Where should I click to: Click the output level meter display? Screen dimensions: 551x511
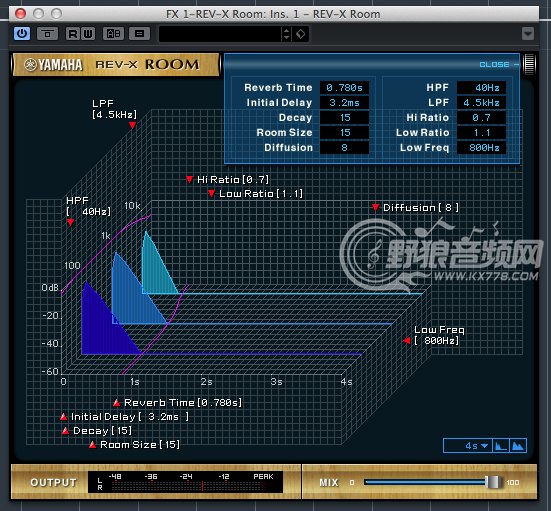tap(185, 482)
